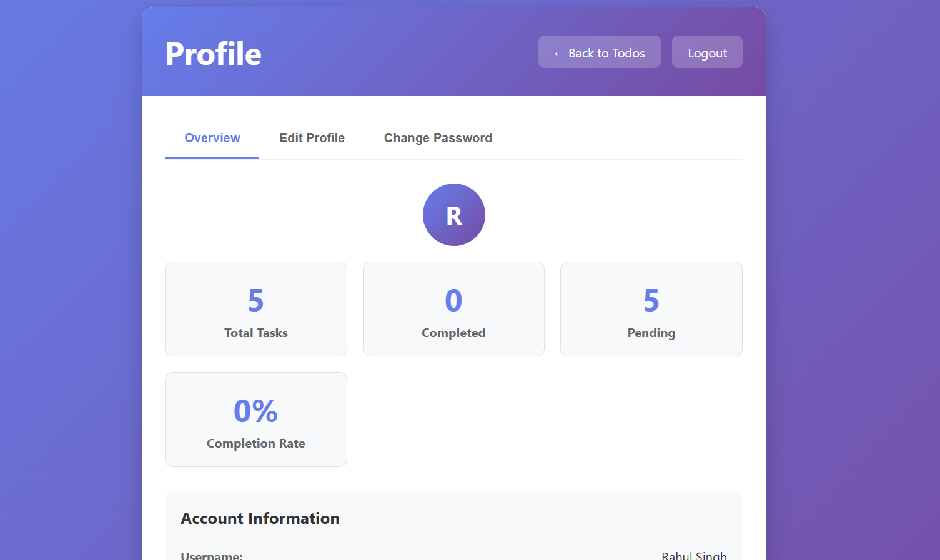Go to the Change Password tab

pyautogui.click(x=438, y=138)
